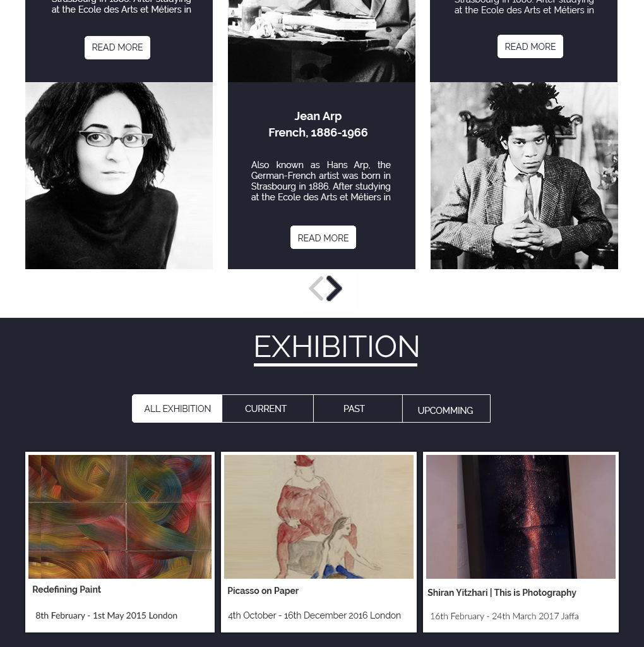Open the Picasso on Paper artwork image
This screenshot has width=644, height=647.
coord(319,517)
